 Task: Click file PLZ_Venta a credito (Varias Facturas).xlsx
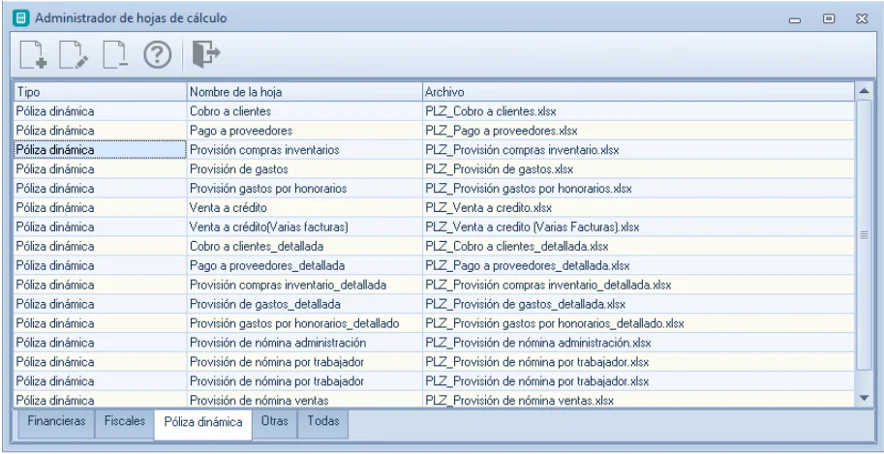click(532, 227)
